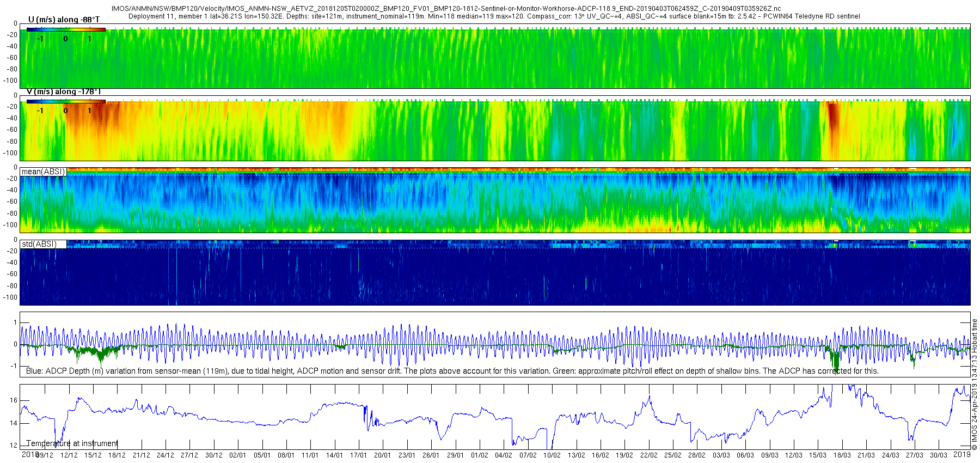Click the U velocity colorbar
980x463 pixels.
point(65,29)
